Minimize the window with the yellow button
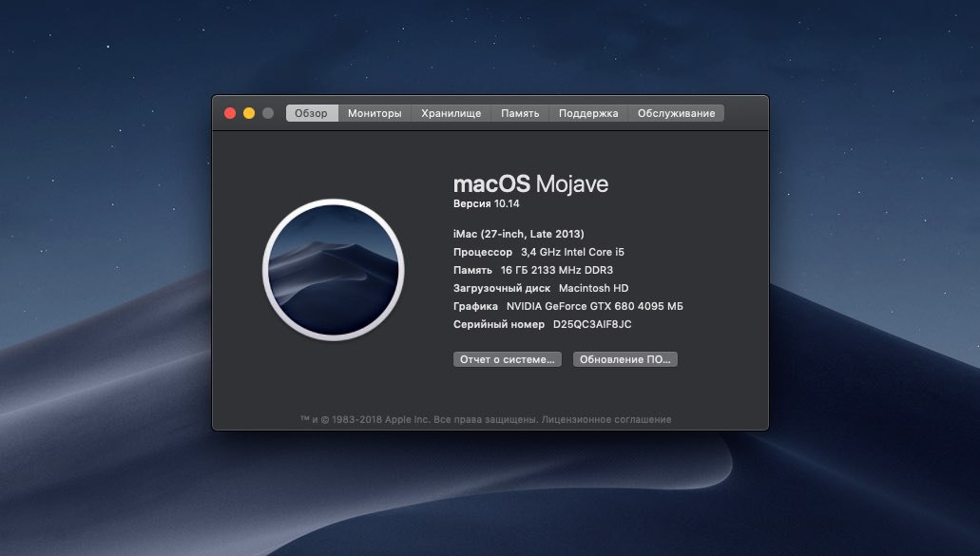Screen dimensions: 980x556 coord(249,113)
